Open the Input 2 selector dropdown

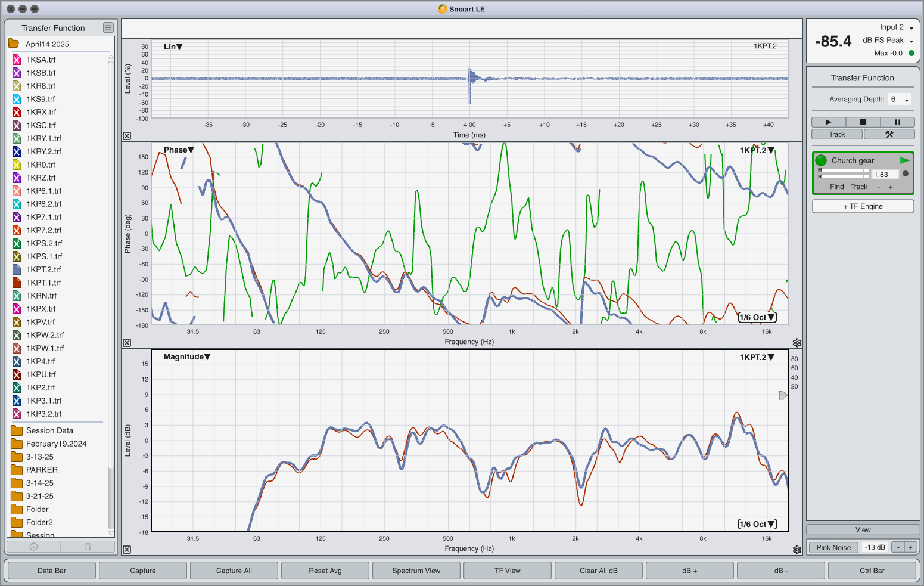(897, 27)
